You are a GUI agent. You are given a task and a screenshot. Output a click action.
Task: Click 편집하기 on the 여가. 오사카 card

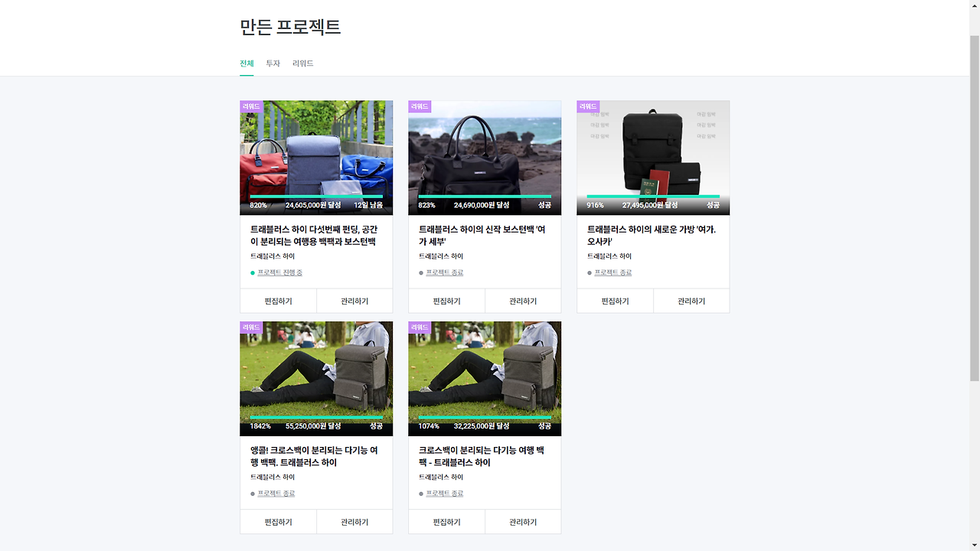tap(616, 301)
